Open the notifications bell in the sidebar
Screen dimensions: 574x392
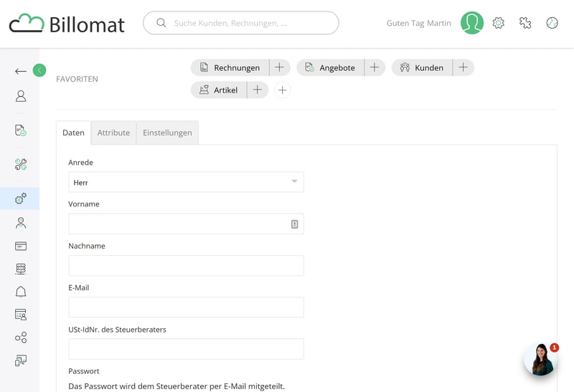tap(21, 291)
